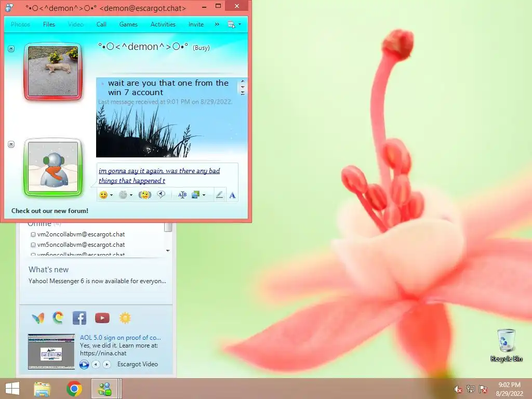This screenshot has height=399, width=532.
Task: Click the vm2oncollabvm contact status icon
Action: coord(33,234)
